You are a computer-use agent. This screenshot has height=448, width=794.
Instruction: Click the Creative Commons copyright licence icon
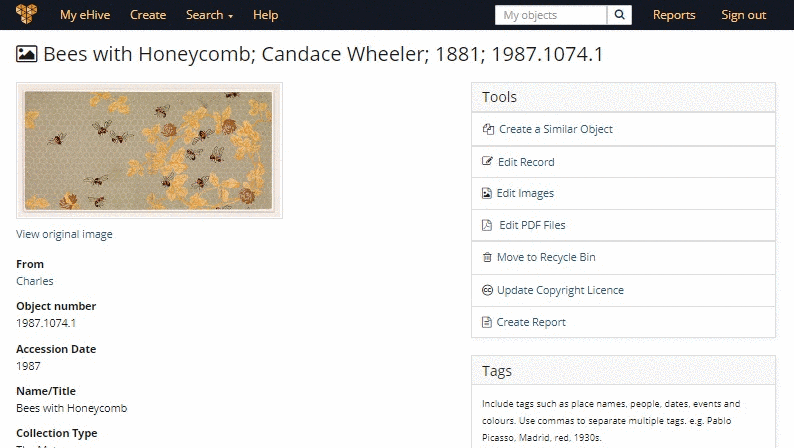coord(487,290)
